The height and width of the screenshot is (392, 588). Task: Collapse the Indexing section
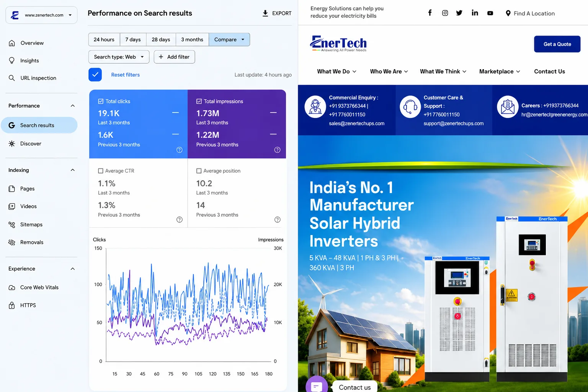73,170
